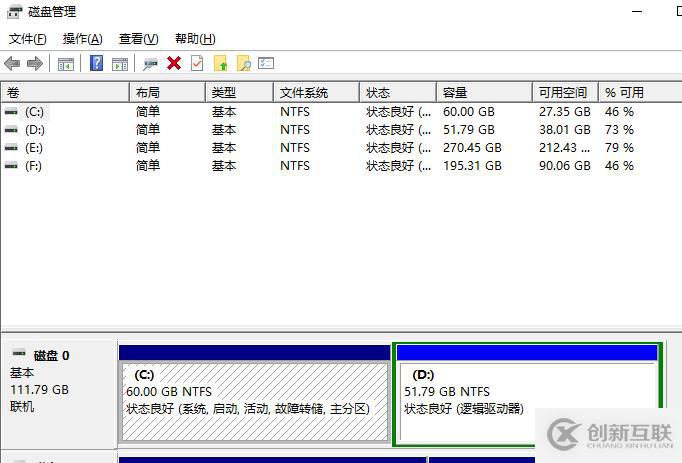Click the checkmark properties page icon
The height and width of the screenshot is (463, 682).
click(197, 64)
